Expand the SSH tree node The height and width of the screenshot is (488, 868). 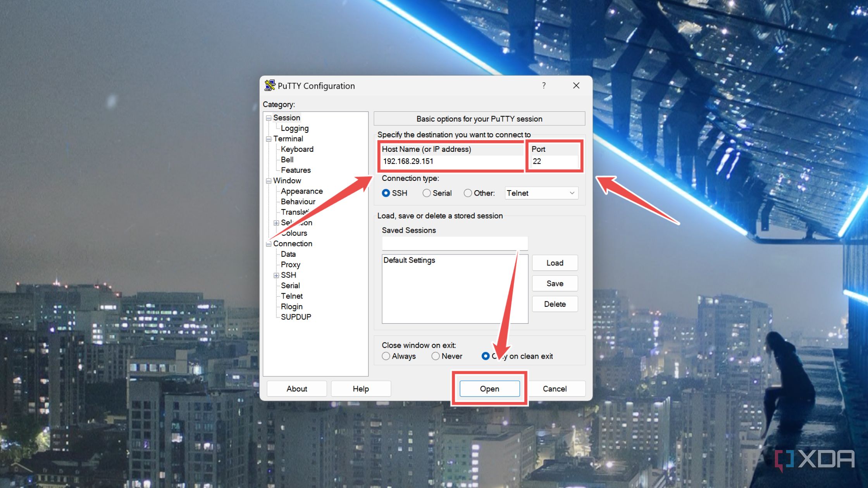pos(276,275)
